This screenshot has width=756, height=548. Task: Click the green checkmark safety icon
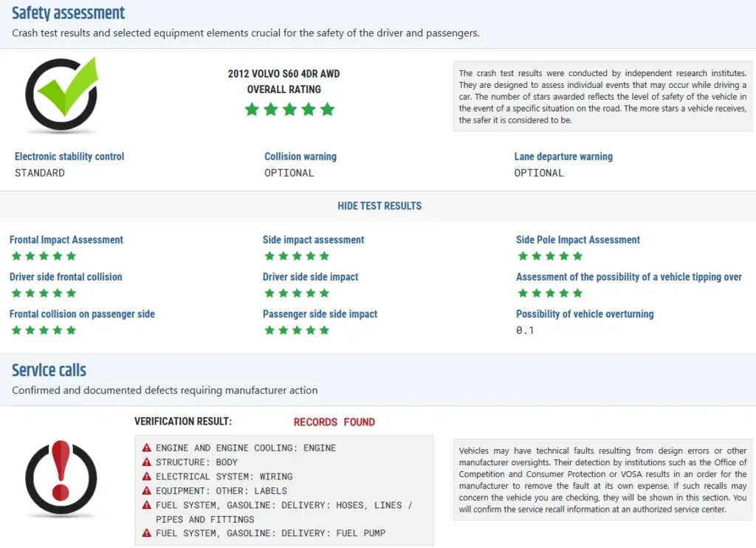coord(62,95)
